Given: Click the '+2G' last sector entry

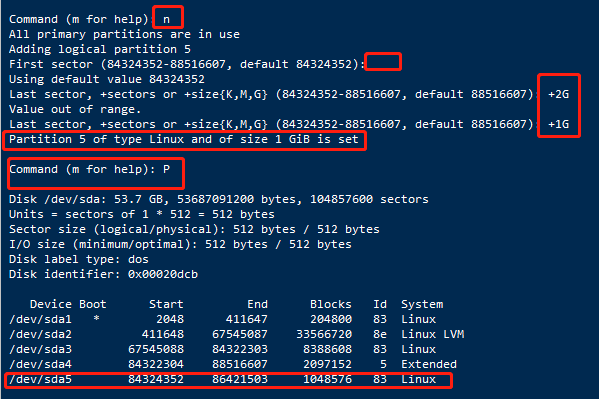Looking at the screenshot, I should (559, 94).
